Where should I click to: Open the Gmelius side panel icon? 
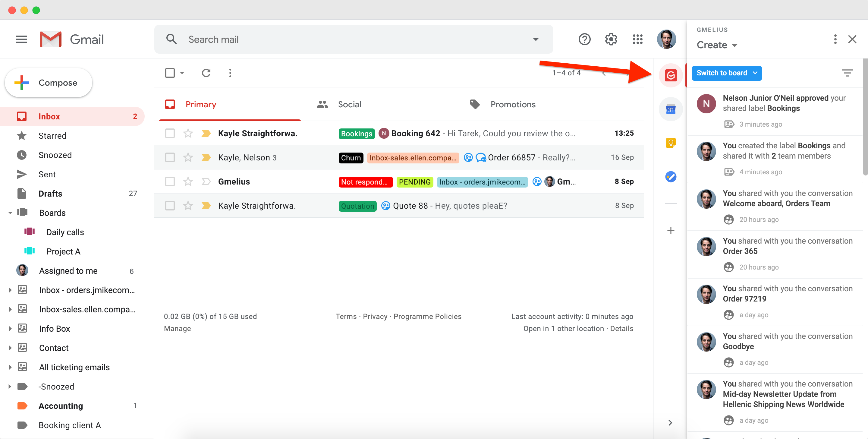click(671, 75)
